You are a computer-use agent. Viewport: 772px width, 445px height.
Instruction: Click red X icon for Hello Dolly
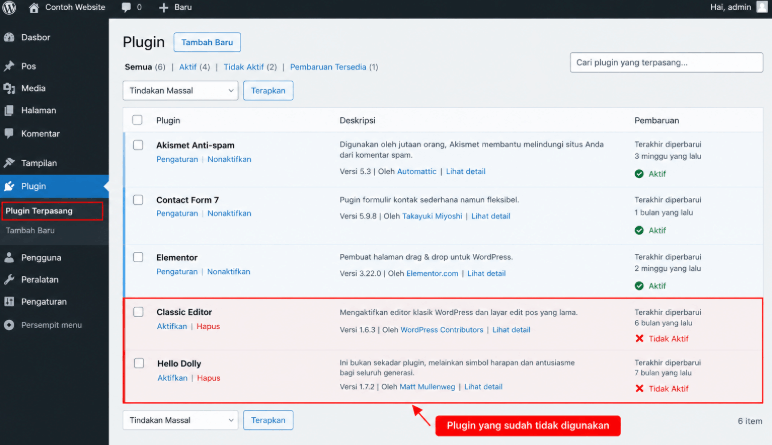[640, 388]
